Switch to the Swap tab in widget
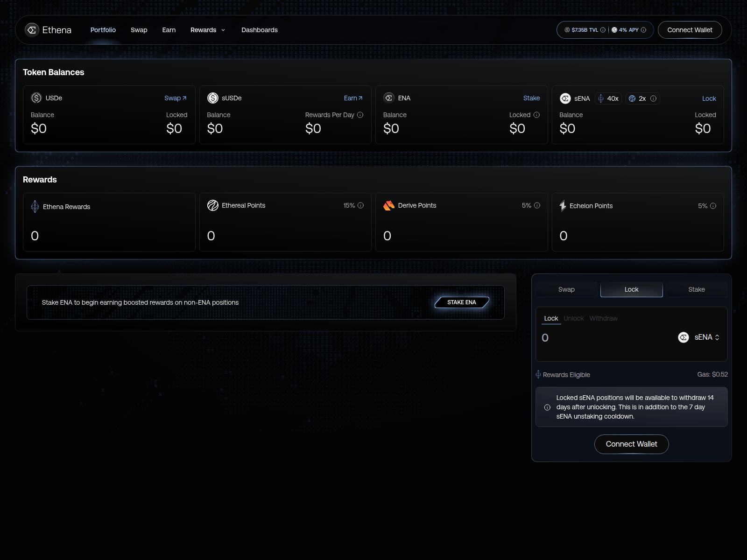 click(566, 289)
